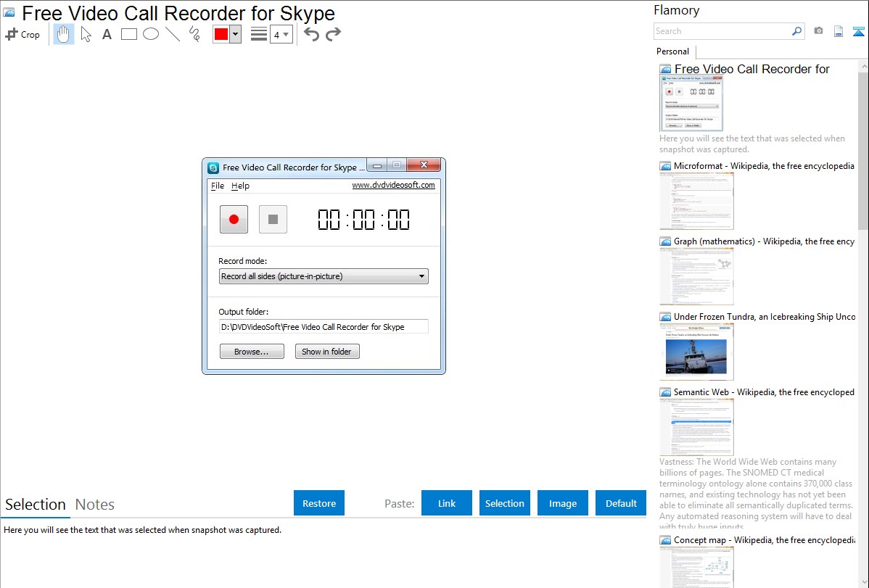Select the freehand scribble tool
The image size is (869, 588).
(194, 34)
